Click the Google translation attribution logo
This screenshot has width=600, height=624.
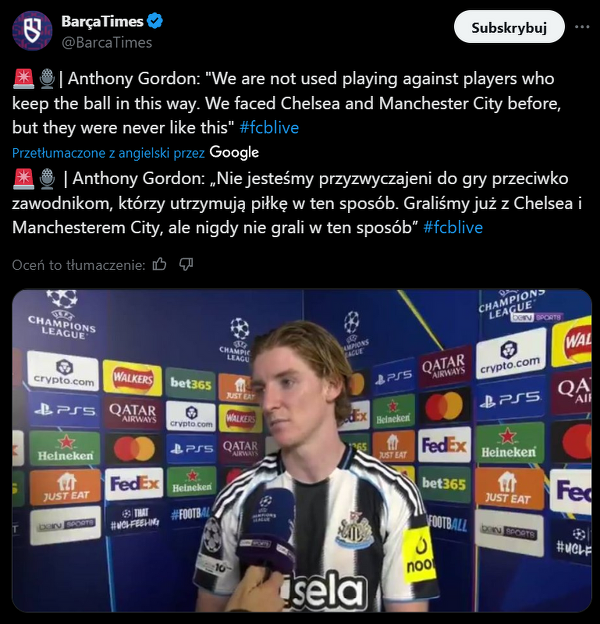[x=234, y=152]
